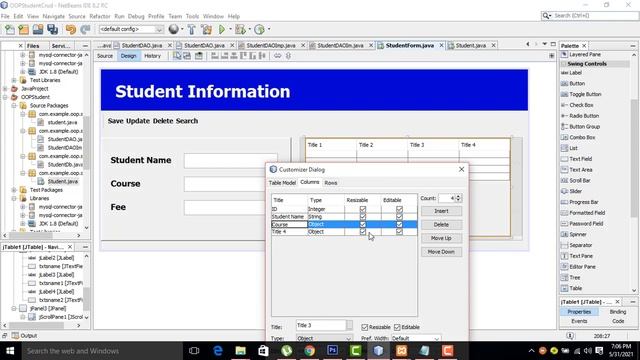640x360 pixels.
Task: Click the globe browser icon in toolbar
Action: [x=173, y=29]
